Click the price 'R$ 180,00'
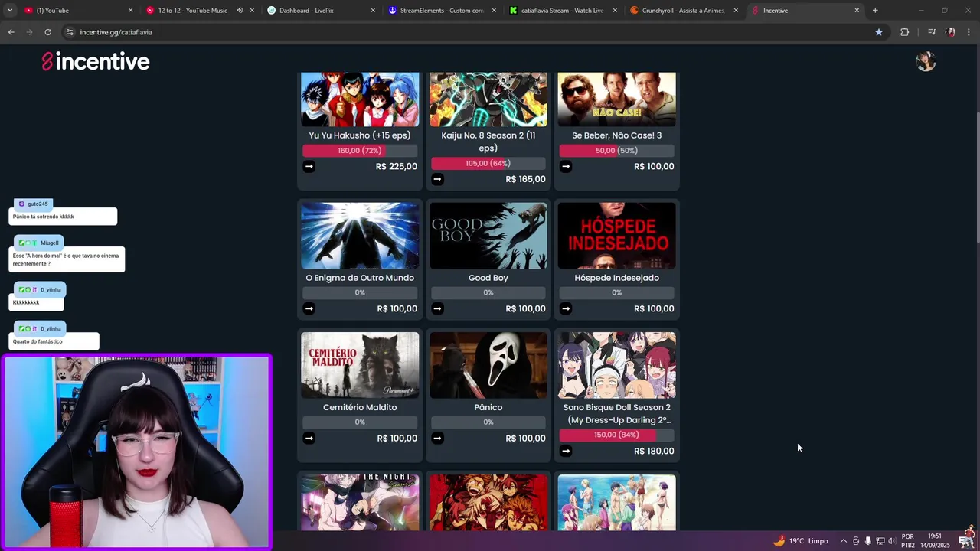Screen dimensions: 980x551 pos(654,451)
